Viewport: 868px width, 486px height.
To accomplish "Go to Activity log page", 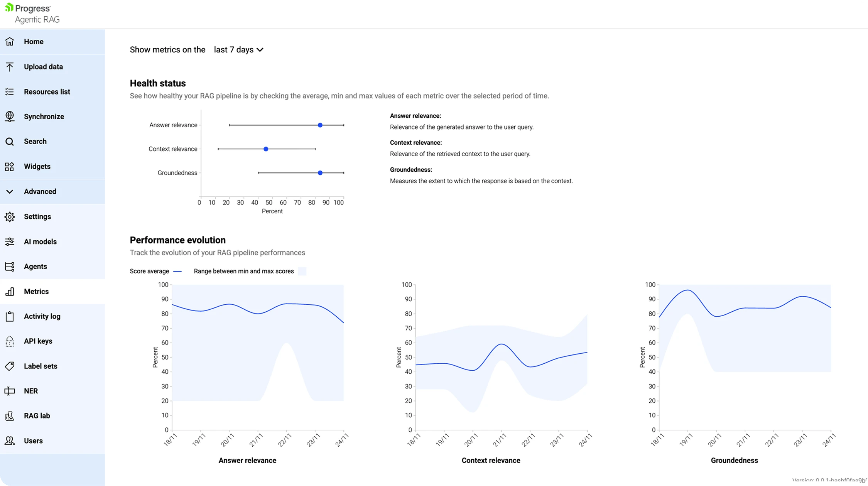I will pyautogui.click(x=42, y=316).
